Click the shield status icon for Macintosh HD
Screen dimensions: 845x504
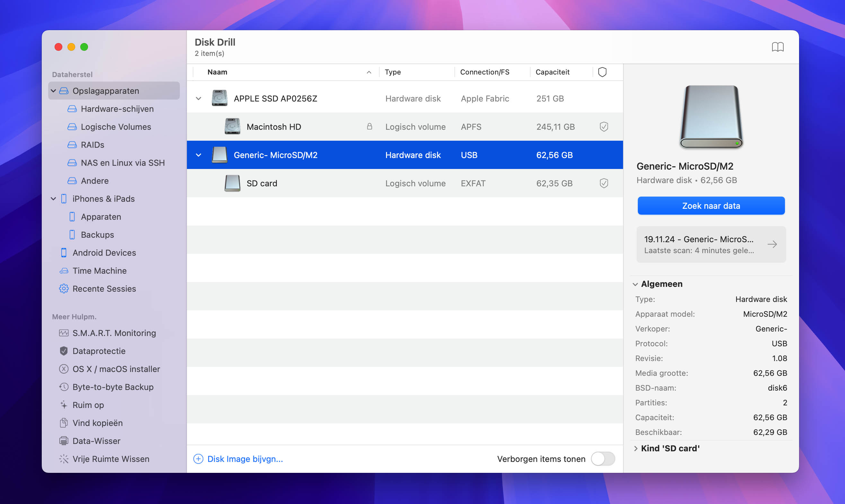pos(603,127)
